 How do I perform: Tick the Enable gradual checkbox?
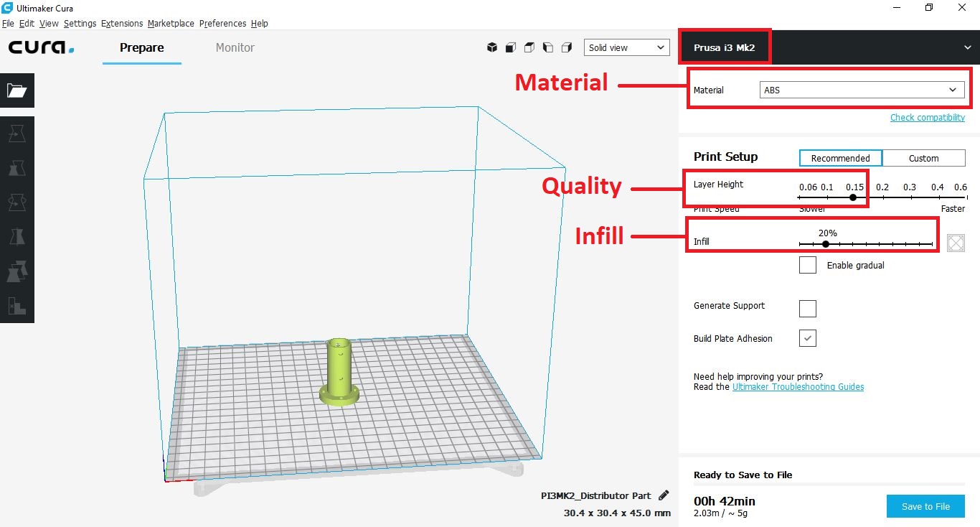(x=808, y=265)
